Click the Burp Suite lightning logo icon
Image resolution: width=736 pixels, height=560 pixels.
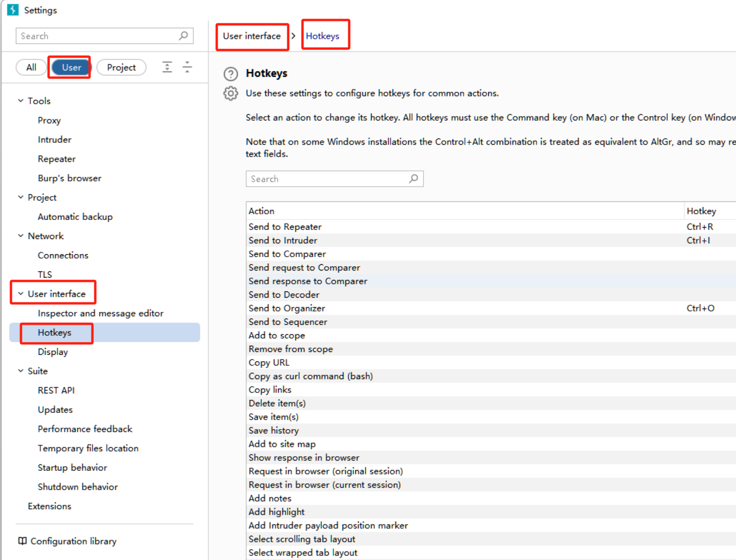pyautogui.click(x=13, y=10)
